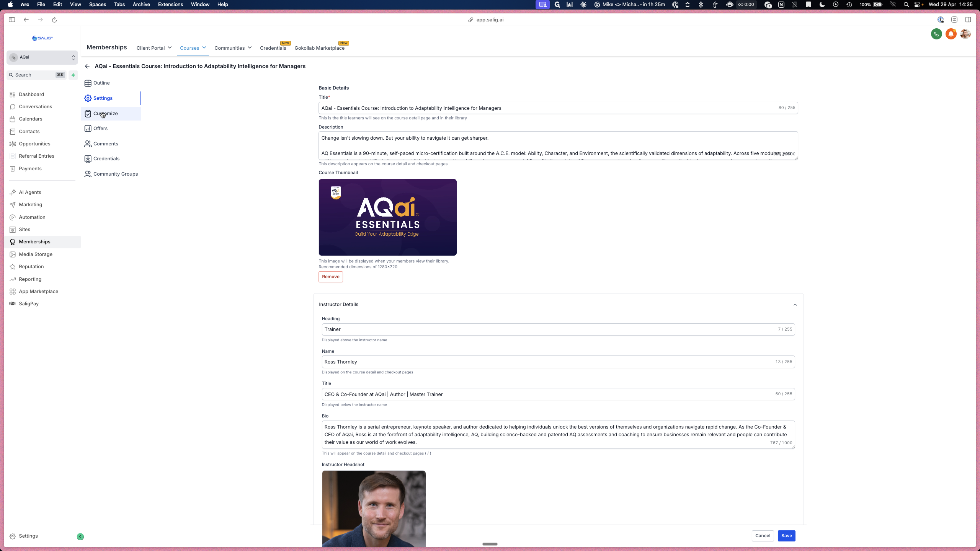Open the AQai account switcher dropdown
980x551 pixels.
tap(42, 57)
